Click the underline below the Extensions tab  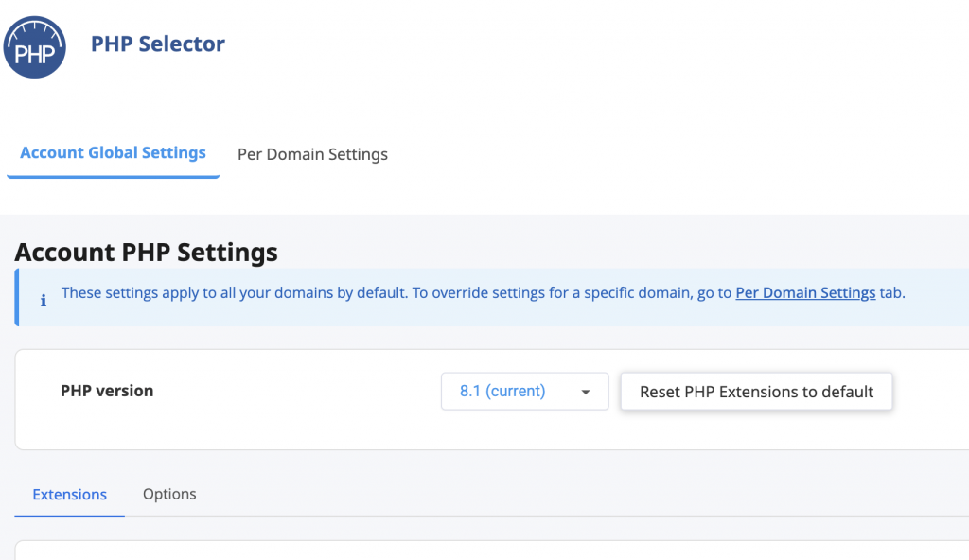click(69, 516)
